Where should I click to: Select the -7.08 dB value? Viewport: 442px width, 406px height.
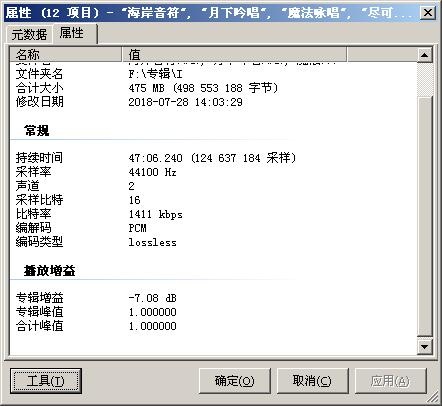152,298
